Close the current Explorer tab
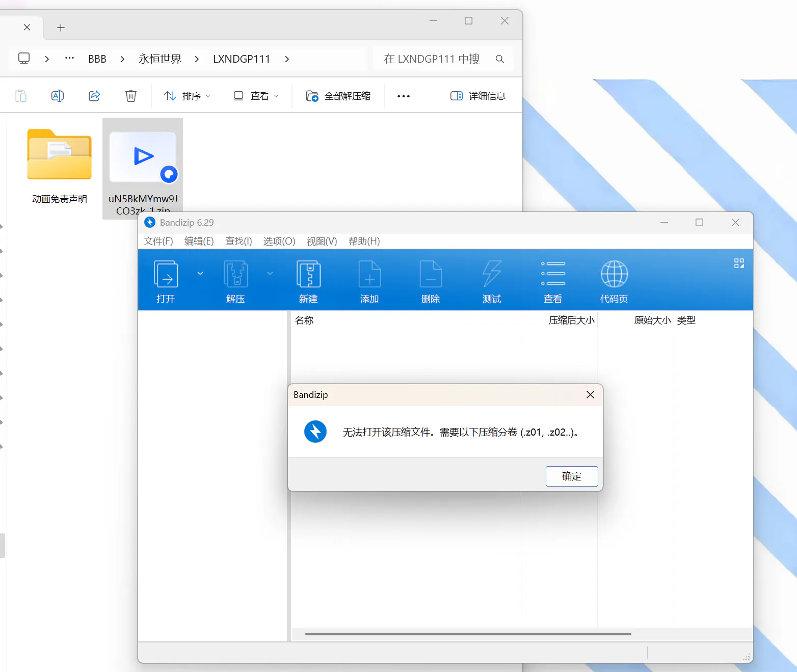Image resolution: width=797 pixels, height=672 pixels. tap(27, 27)
